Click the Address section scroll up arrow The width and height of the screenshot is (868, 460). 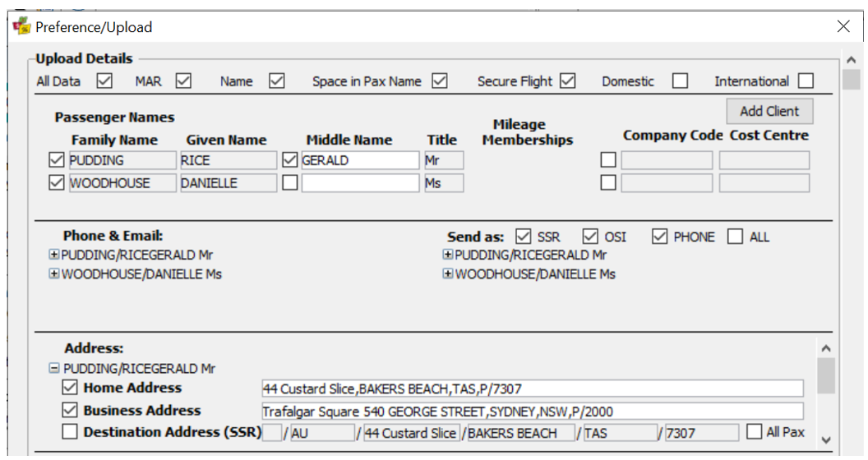826,348
